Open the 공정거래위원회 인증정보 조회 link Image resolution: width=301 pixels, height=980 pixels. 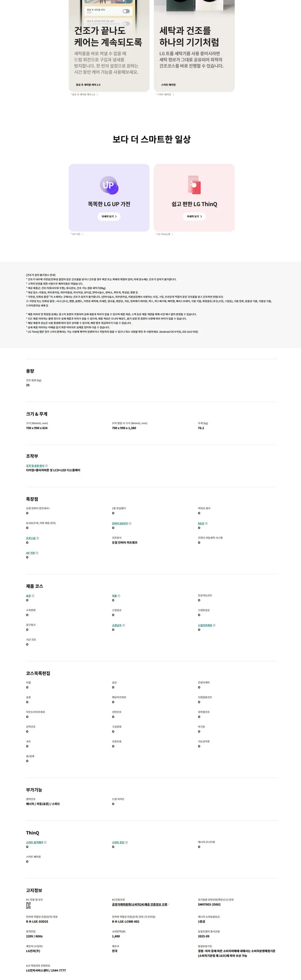click(139, 905)
